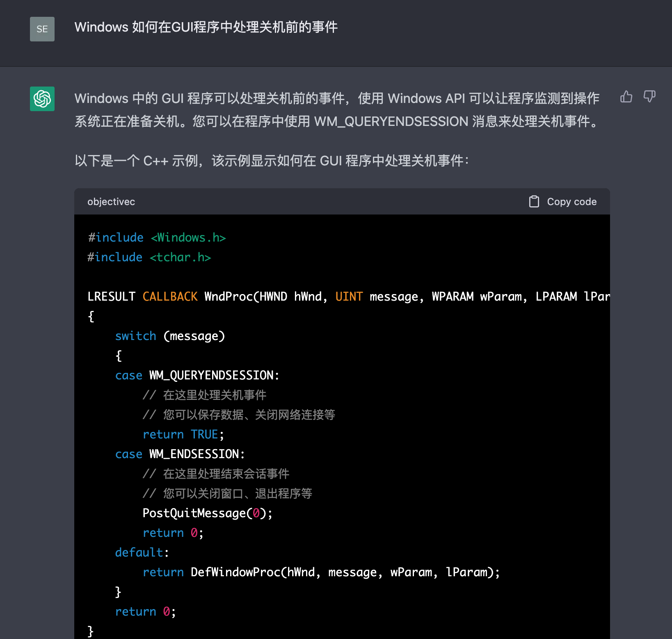Viewport: 672px width, 639px height.
Task: Click the PostQuitMessage line in the code
Action: pos(207,513)
